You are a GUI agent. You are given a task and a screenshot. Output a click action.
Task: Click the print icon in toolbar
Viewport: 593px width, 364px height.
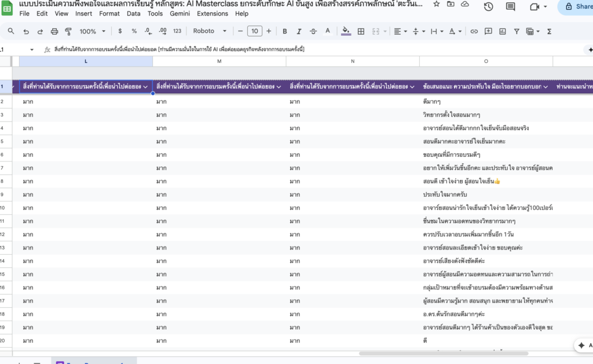(54, 31)
